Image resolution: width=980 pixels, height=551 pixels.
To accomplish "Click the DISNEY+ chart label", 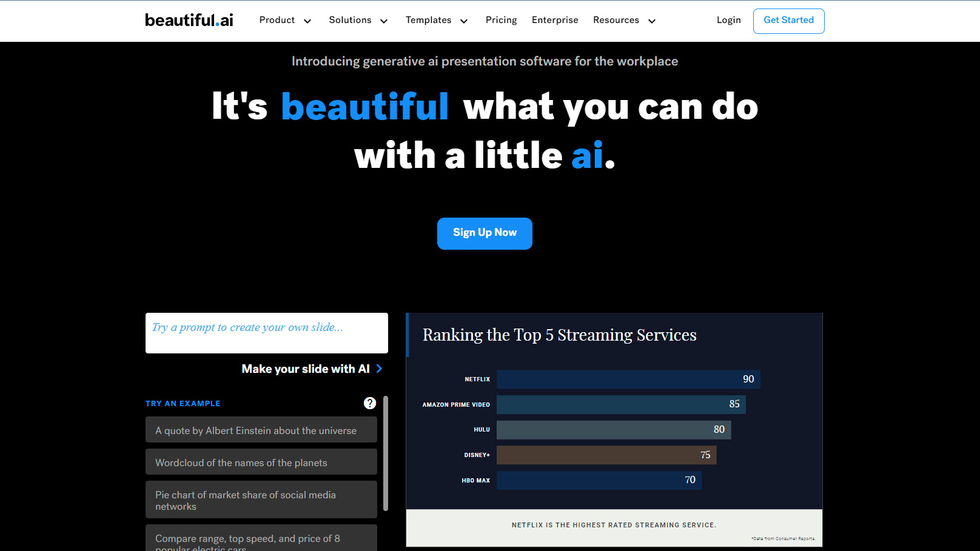I will point(477,455).
